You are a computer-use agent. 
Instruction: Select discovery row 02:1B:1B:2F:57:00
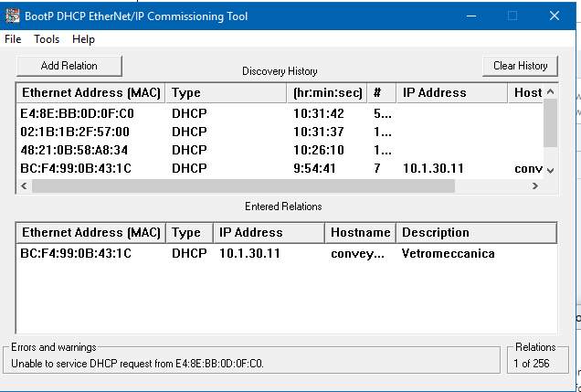click(280, 132)
